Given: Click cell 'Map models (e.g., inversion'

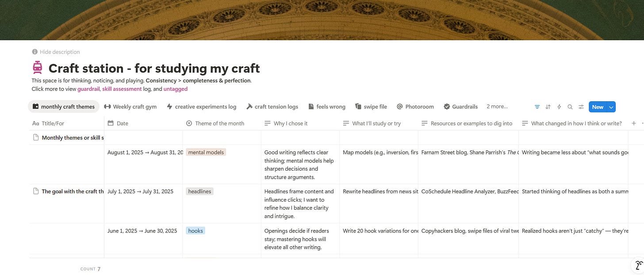Looking at the screenshot, I should pyautogui.click(x=379, y=164).
